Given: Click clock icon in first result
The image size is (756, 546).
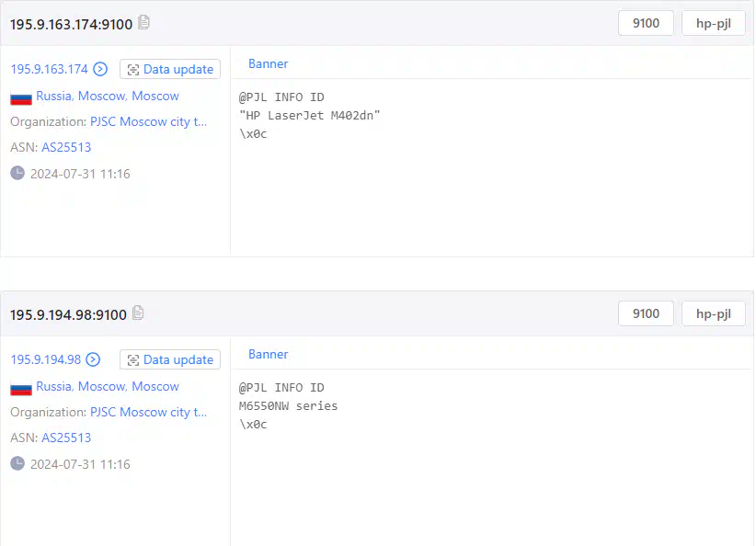Looking at the screenshot, I should (17, 173).
